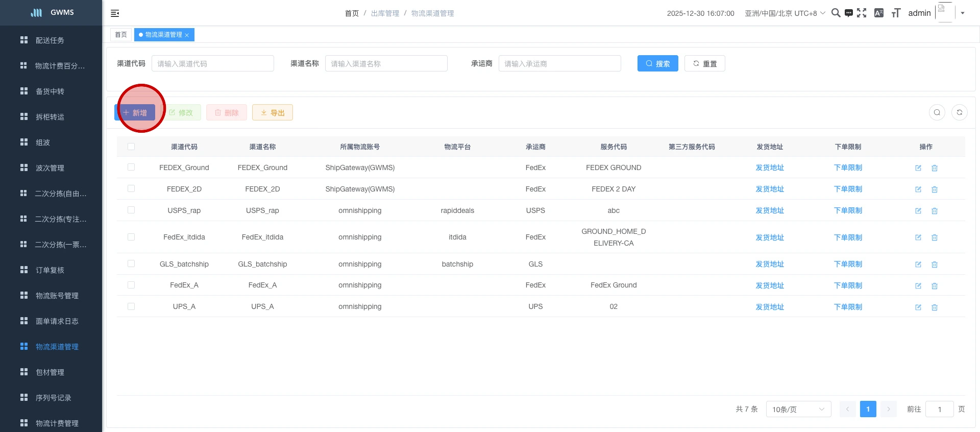Click the 前往 page number input
This screenshot has width=980, height=432.
click(940, 409)
